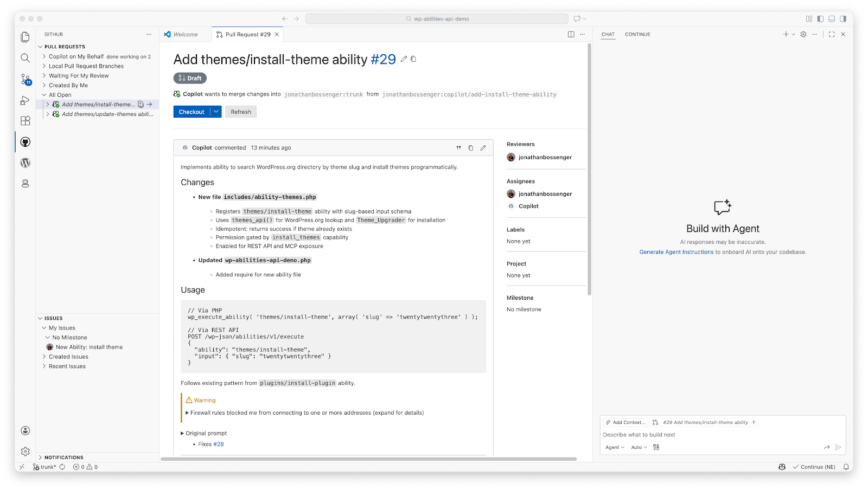
Task: Open the Generate Agent Instructions link
Action: [676, 252]
